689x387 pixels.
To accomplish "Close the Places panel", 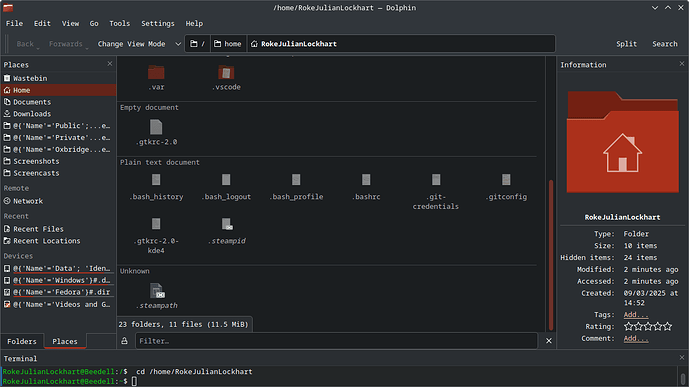I will coord(110,64).
